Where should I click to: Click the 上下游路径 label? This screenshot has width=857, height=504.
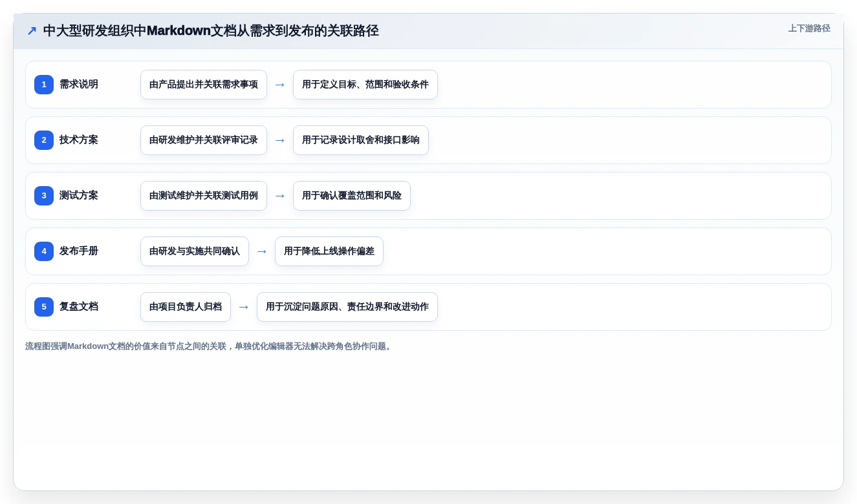pos(809,28)
